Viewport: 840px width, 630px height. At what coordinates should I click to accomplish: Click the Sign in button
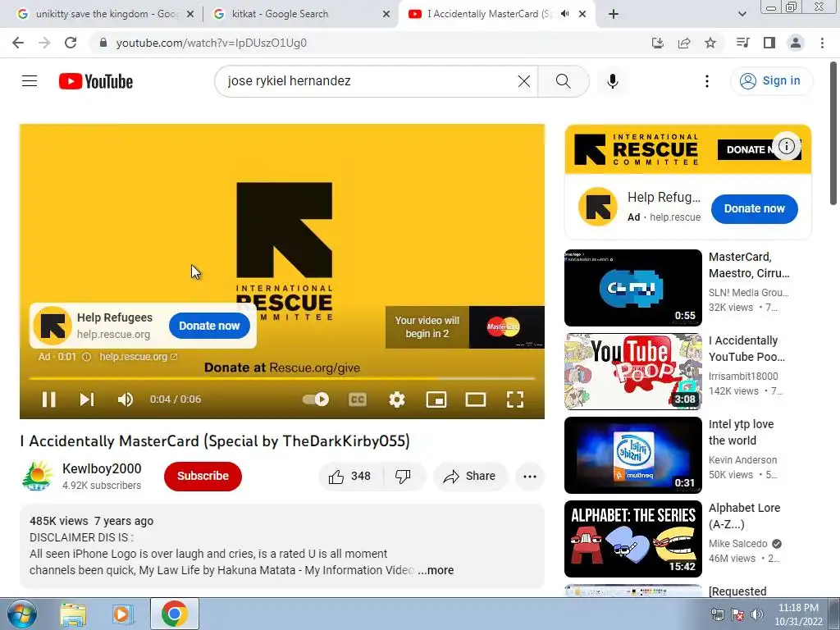click(x=771, y=81)
